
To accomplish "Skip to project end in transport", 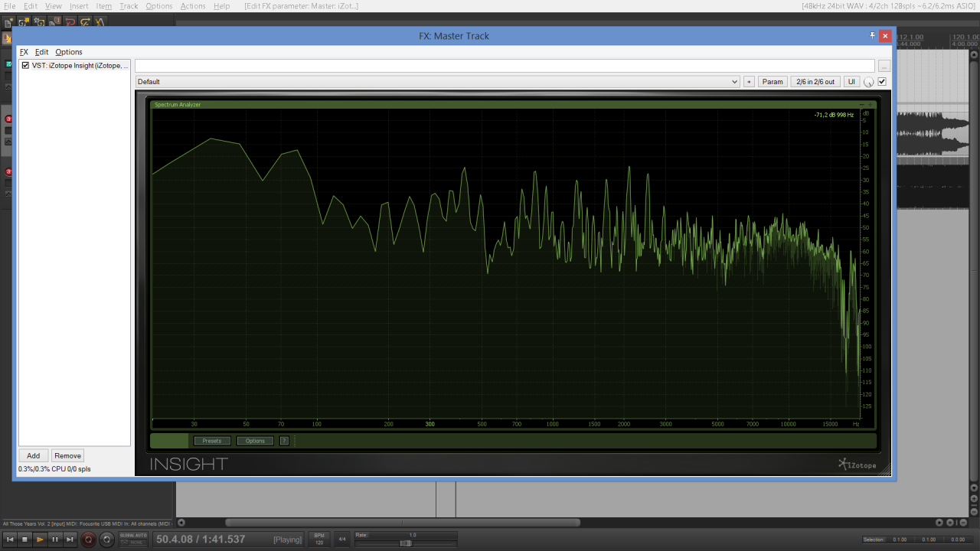I will (x=70, y=540).
